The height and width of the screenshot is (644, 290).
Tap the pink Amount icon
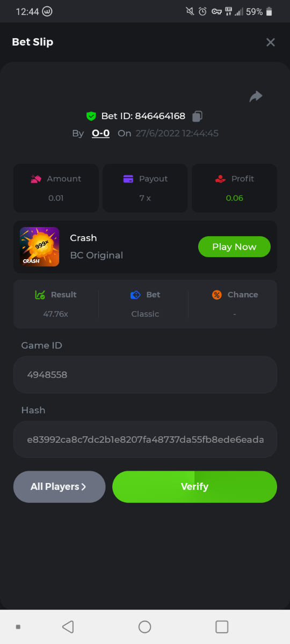click(x=36, y=179)
